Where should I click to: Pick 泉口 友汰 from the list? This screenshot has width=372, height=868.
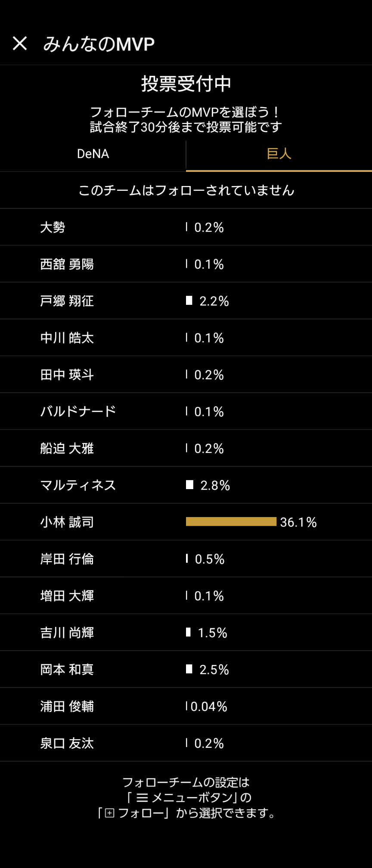coord(67,744)
